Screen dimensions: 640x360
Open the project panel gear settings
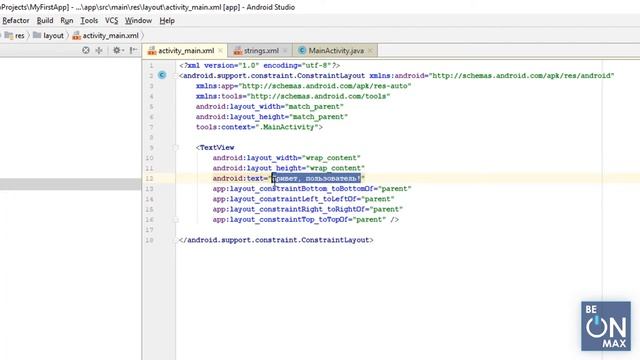118,50
